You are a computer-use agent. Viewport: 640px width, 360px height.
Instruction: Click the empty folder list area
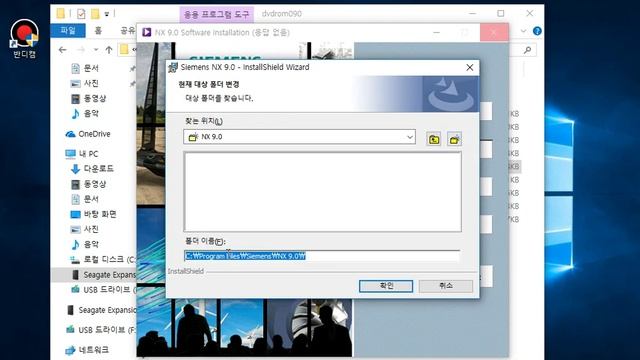point(322,191)
